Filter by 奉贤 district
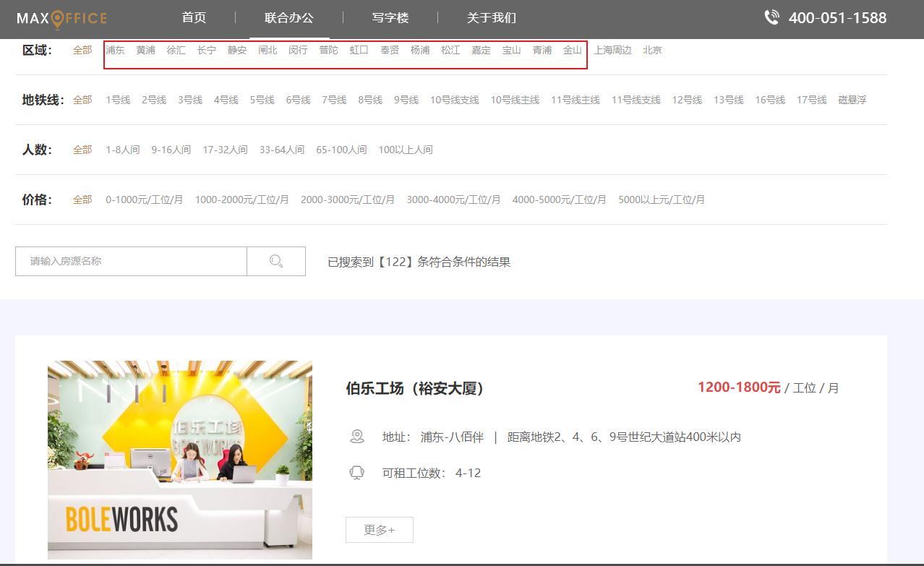The width and height of the screenshot is (924, 566). [390, 50]
